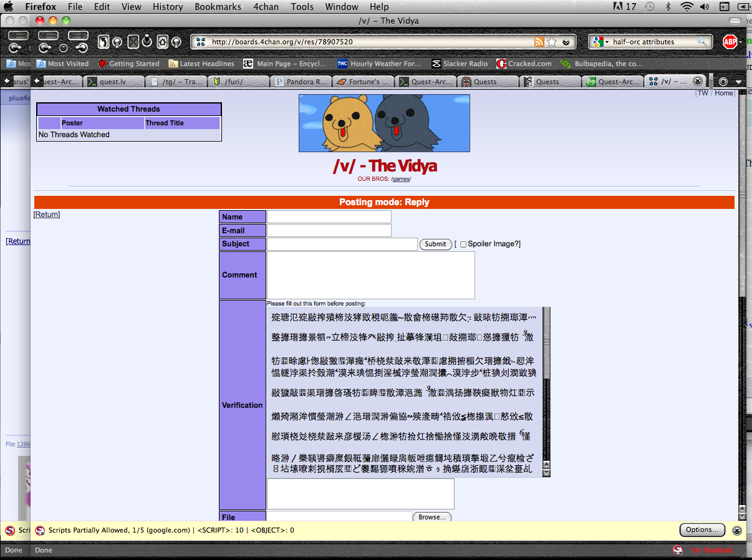
Task: Open the URL history dropdown arrow
Action: (566, 42)
